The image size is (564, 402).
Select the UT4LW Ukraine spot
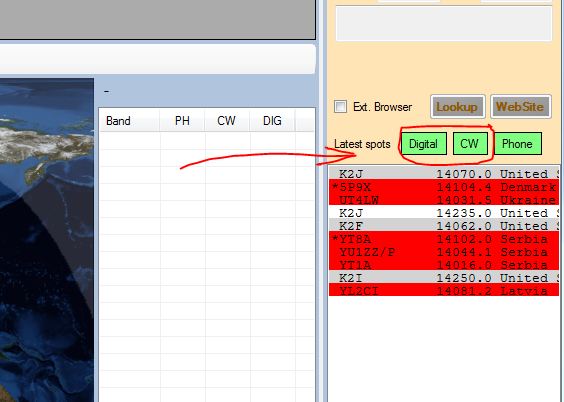point(444,200)
